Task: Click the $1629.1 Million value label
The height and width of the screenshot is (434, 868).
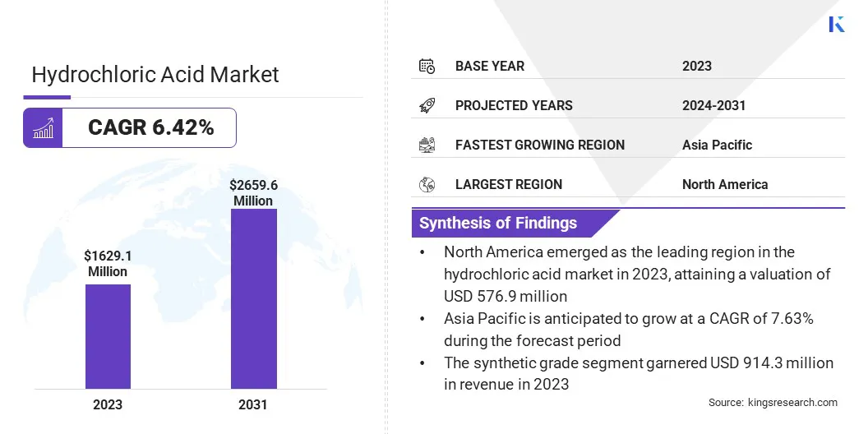Action: pos(108,264)
